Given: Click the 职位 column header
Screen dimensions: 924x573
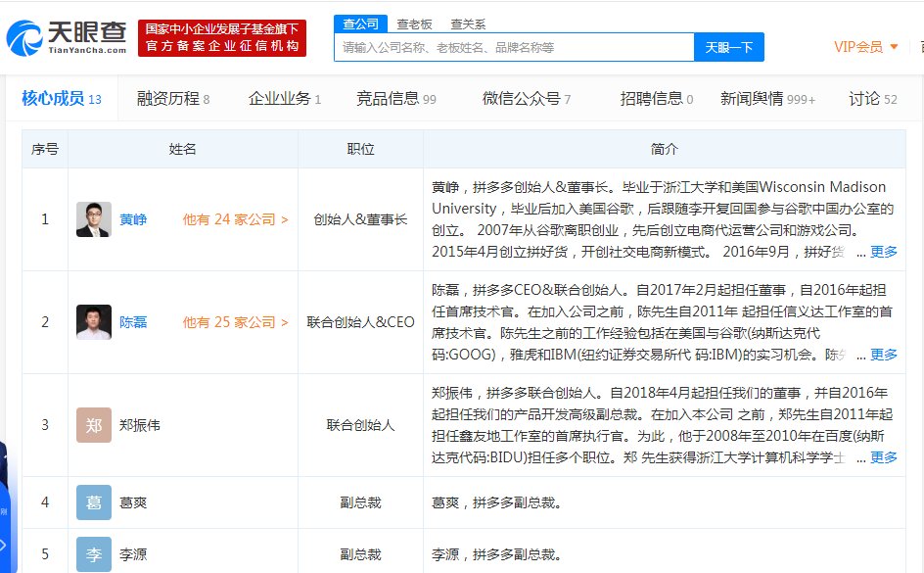Looking at the screenshot, I should pos(360,149).
